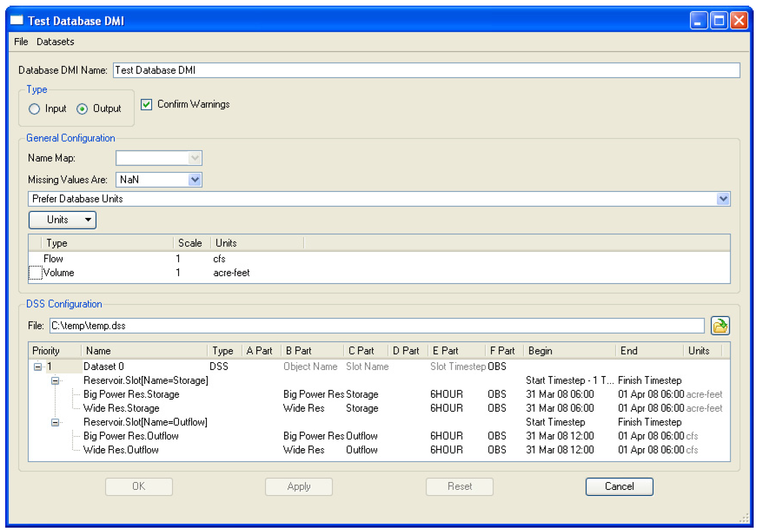
Task: Collapse the Reservoir.Slot[Name=Storage] group
Action: tap(55, 381)
